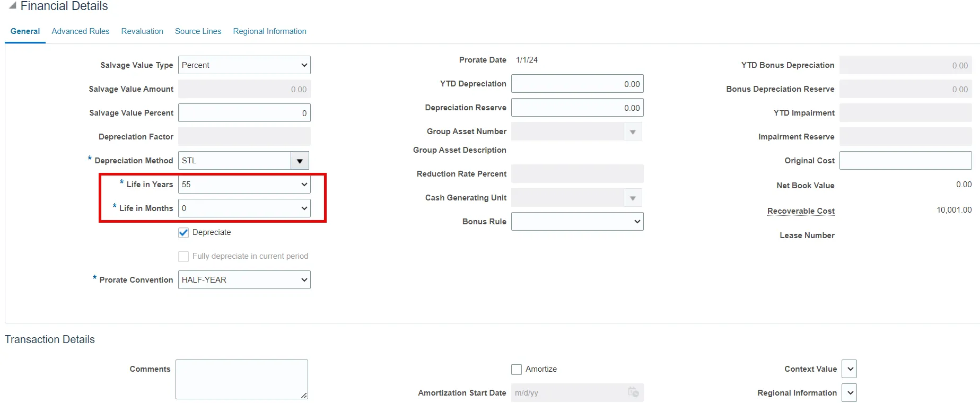Click the Salvage Value Percent field
The height and width of the screenshot is (403, 980).
[x=244, y=113]
